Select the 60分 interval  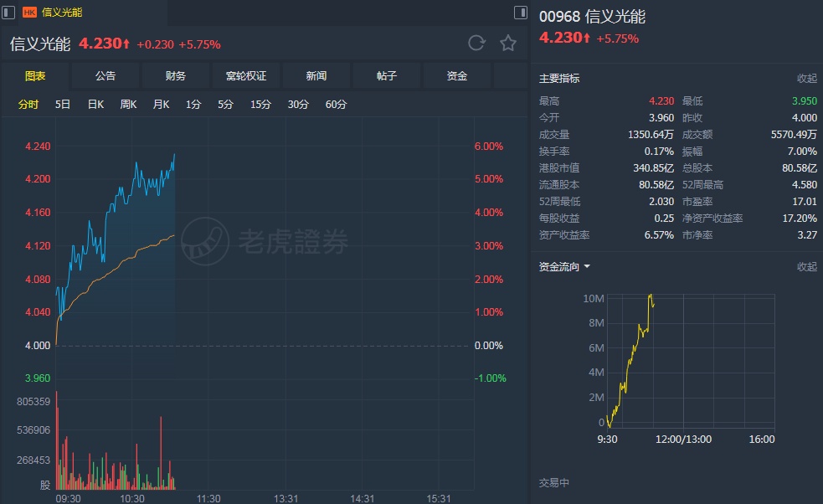pyautogui.click(x=336, y=105)
